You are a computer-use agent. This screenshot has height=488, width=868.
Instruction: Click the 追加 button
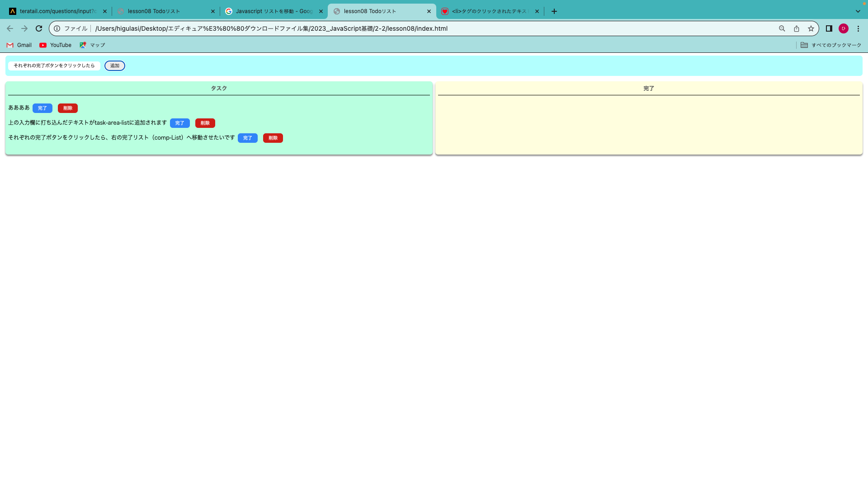point(115,66)
